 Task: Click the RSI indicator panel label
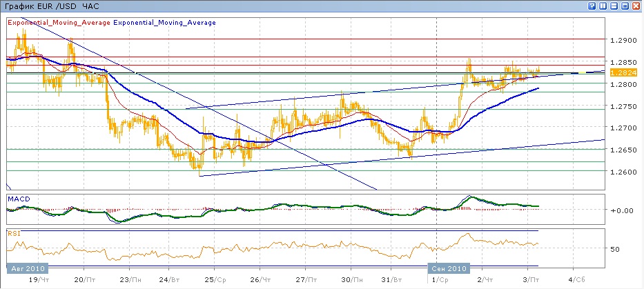pos(14,233)
